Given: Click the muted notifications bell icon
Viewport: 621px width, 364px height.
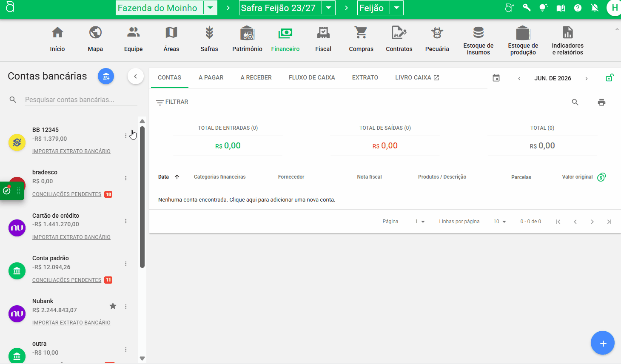Looking at the screenshot, I should tap(595, 8).
